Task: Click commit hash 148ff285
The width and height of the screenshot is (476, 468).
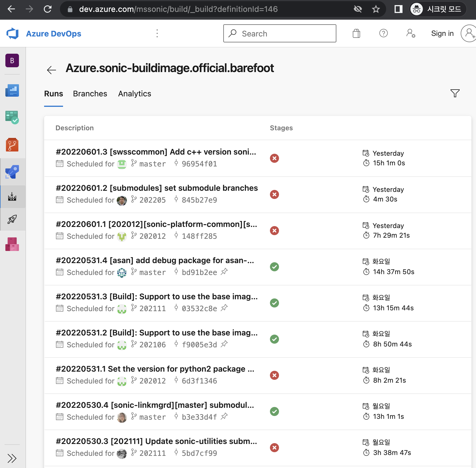Action: [199, 236]
